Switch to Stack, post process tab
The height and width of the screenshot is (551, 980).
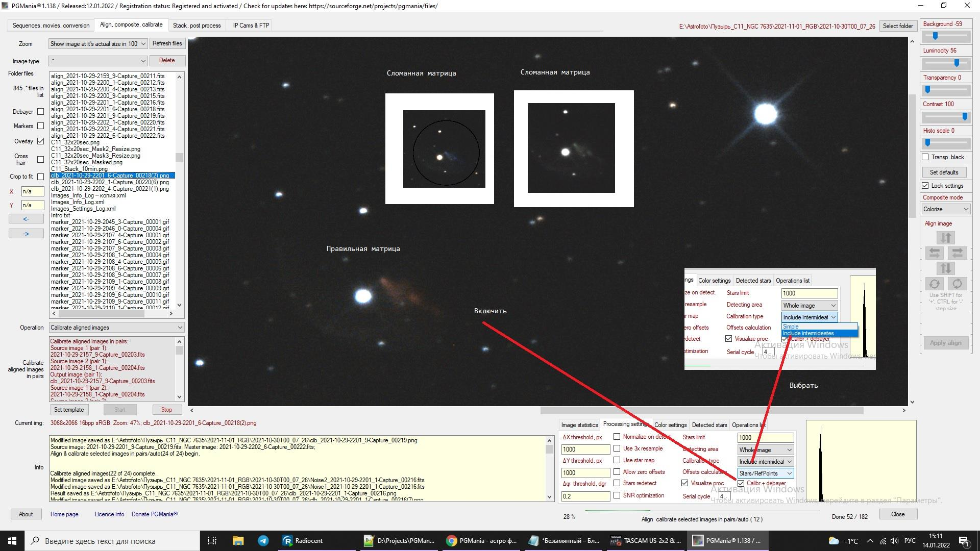click(197, 26)
